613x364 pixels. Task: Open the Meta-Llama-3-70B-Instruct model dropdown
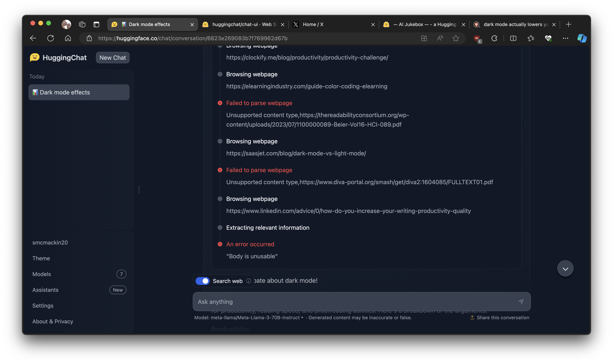pos(257,317)
